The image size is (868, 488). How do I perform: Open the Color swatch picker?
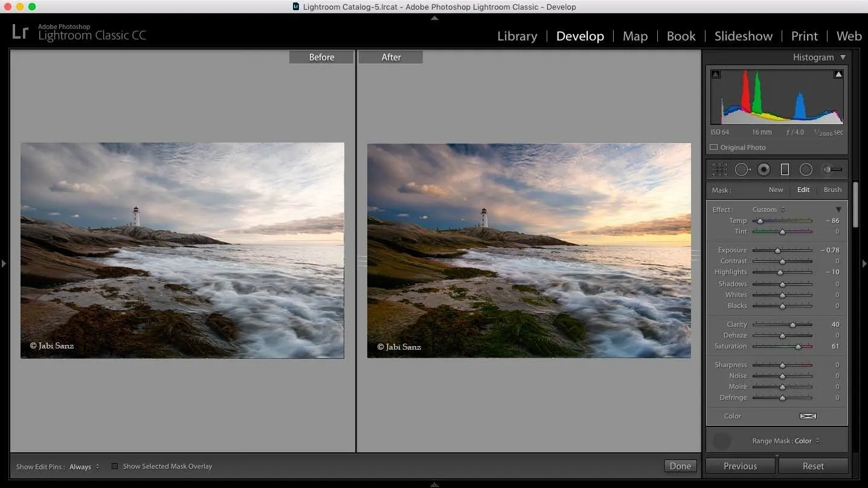click(x=808, y=416)
